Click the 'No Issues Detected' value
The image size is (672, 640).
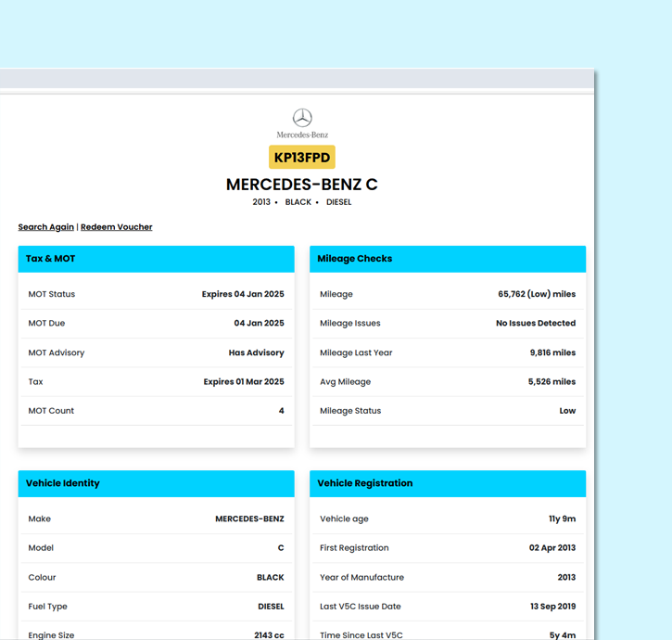(x=536, y=324)
